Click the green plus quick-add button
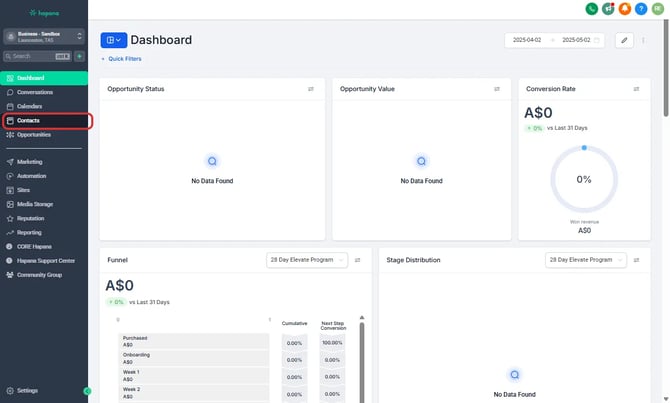The image size is (670, 403). 79,56
